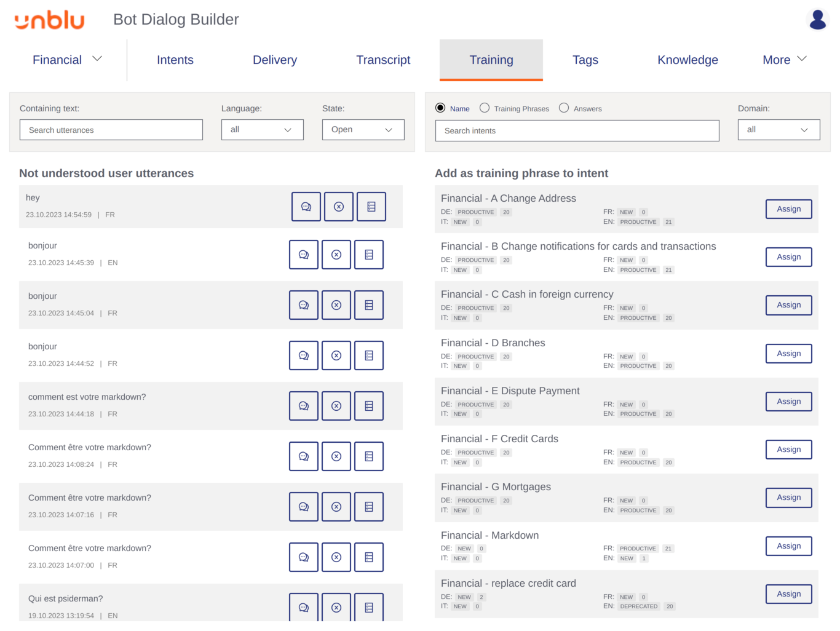The image size is (840, 631).
Task: Open the Language dropdown
Action: click(x=263, y=130)
